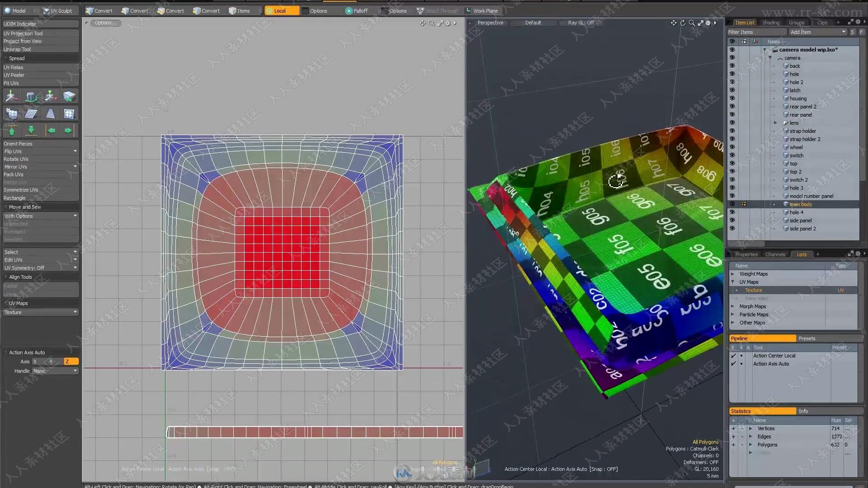Switch to the Lists tab
The width and height of the screenshot is (868, 488).
[x=801, y=254]
